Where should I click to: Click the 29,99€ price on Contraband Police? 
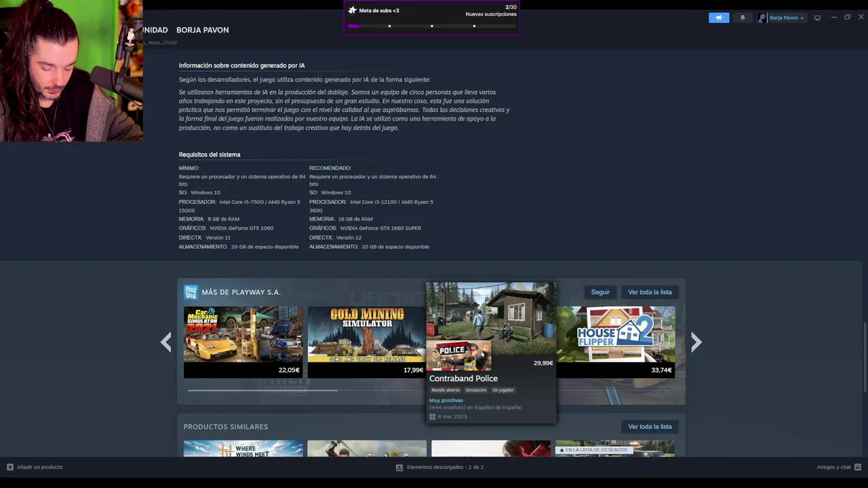pyautogui.click(x=543, y=363)
